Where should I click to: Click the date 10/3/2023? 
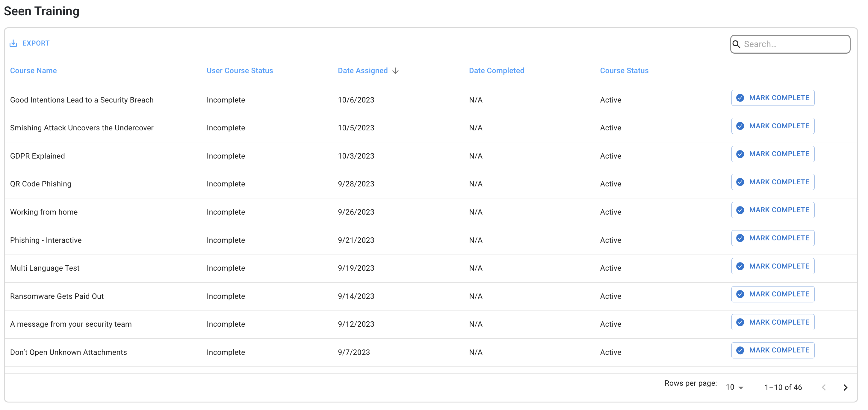coord(356,156)
